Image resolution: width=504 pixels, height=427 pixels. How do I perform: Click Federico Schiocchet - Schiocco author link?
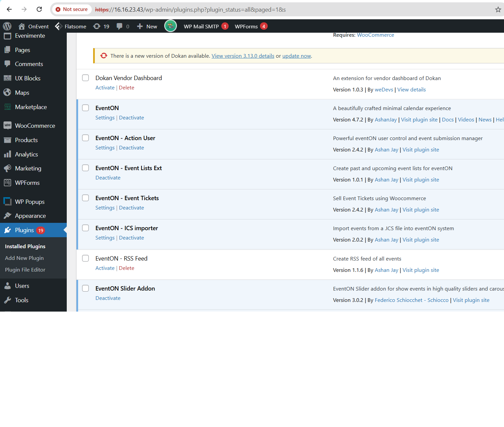(x=412, y=300)
